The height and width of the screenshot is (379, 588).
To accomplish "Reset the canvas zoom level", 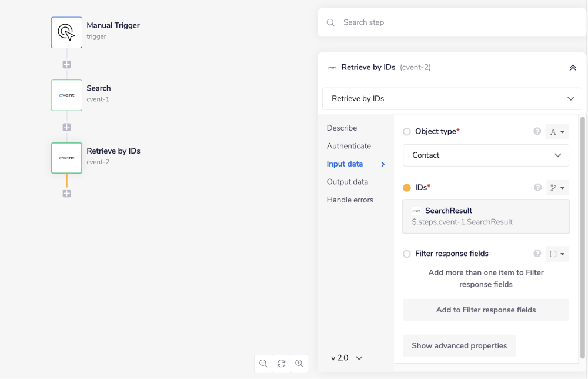I will pyautogui.click(x=282, y=364).
